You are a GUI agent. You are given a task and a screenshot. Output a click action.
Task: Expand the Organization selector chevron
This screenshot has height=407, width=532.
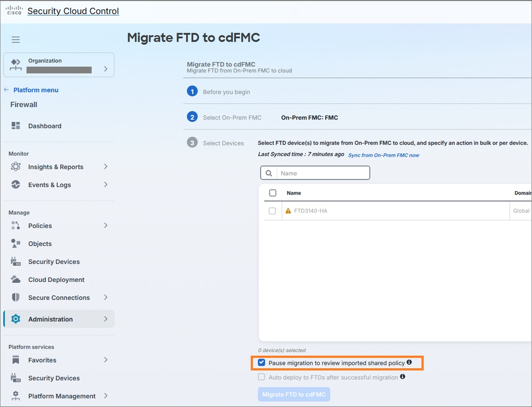coord(105,69)
